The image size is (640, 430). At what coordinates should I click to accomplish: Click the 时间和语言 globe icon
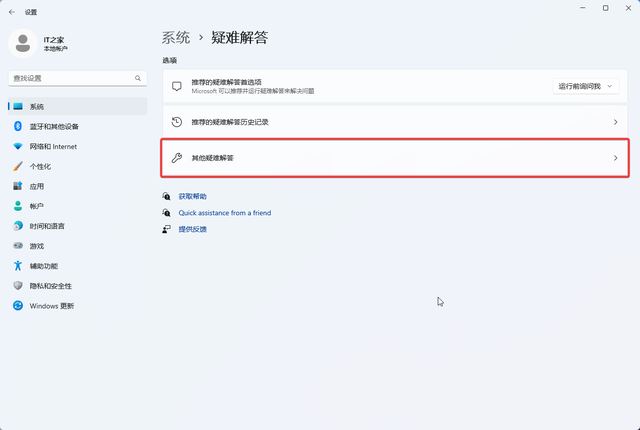pyautogui.click(x=18, y=226)
